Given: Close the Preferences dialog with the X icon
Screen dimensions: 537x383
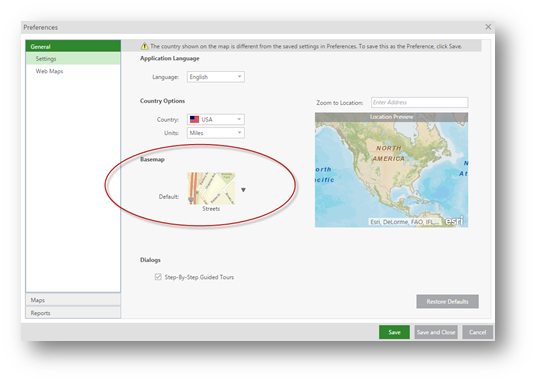Looking at the screenshot, I should click(x=488, y=27).
